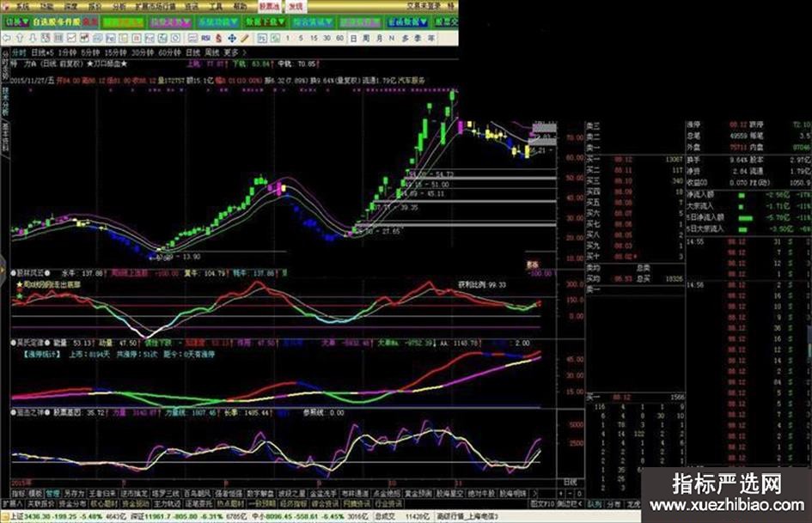Expand the 扩展∧ panel at bottom left
Image resolution: width=812 pixels, height=523 pixels.
12,503
